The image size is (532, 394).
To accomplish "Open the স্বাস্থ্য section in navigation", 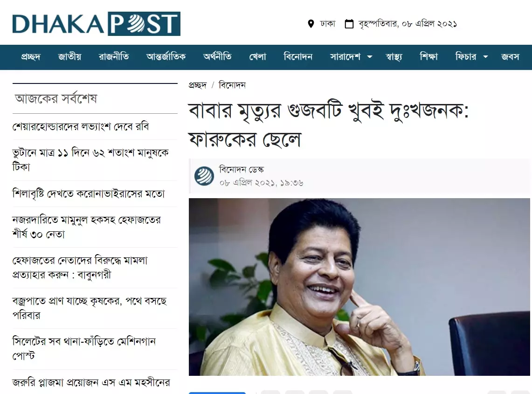I will coord(394,57).
